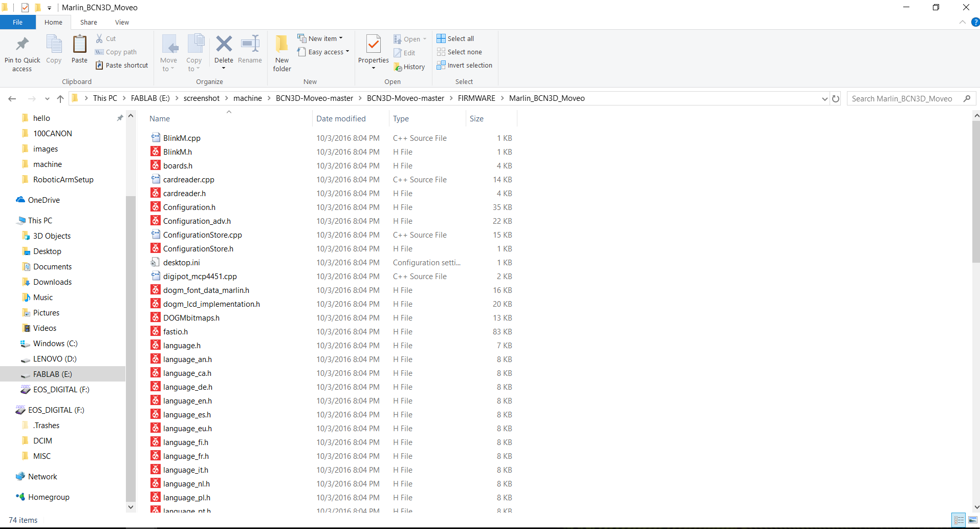Click the Back navigation arrow

(12, 98)
